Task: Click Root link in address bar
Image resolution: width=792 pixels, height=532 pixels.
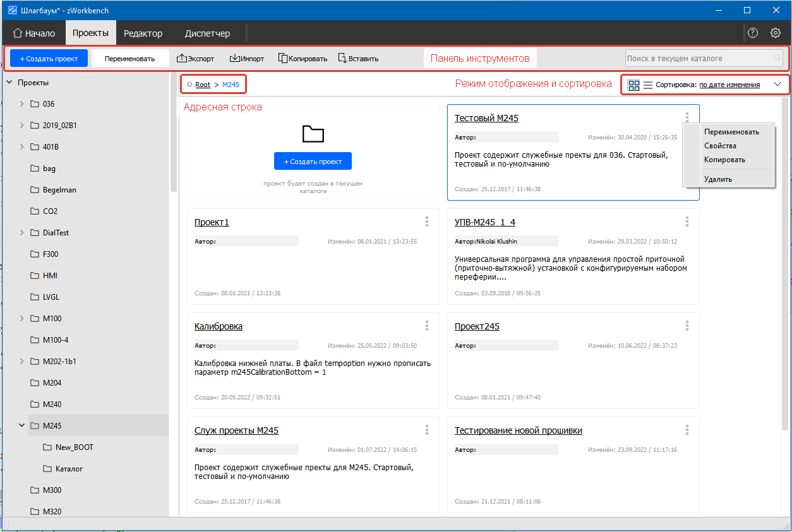Action: click(x=203, y=85)
